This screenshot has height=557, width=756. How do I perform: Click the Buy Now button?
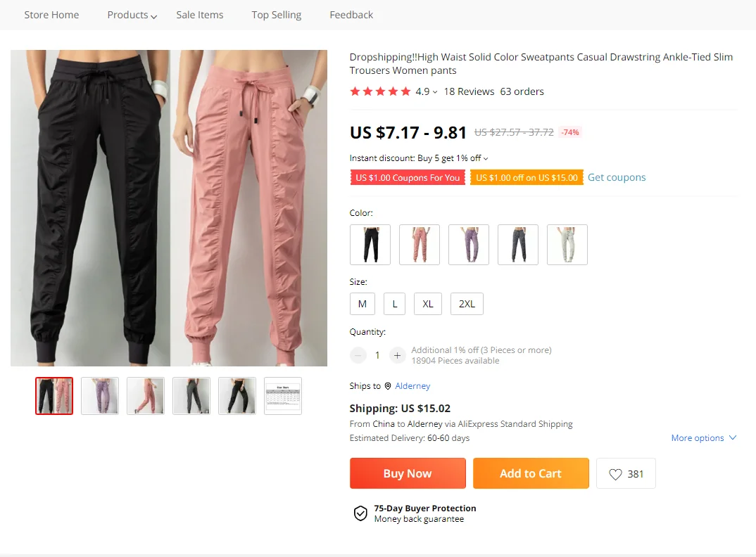(x=408, y=473)
